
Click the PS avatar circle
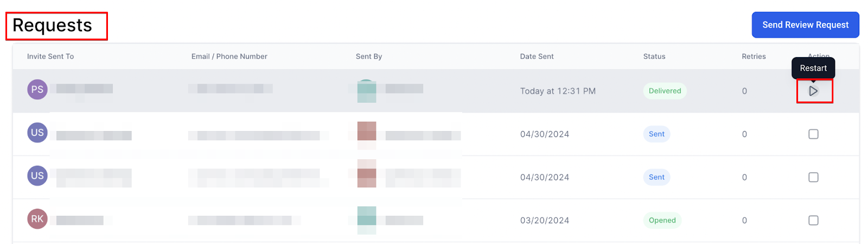pos(37,90)
